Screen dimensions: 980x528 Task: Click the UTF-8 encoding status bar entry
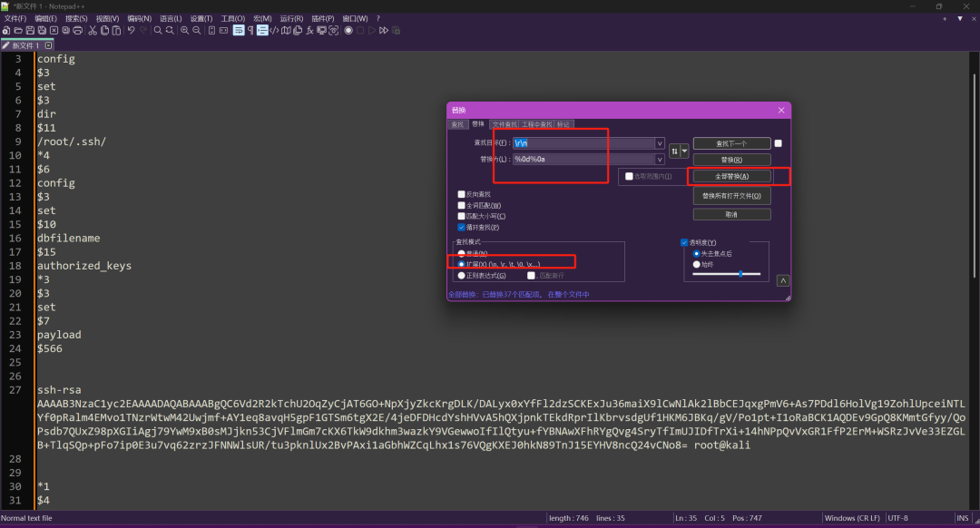pos(897,518)
